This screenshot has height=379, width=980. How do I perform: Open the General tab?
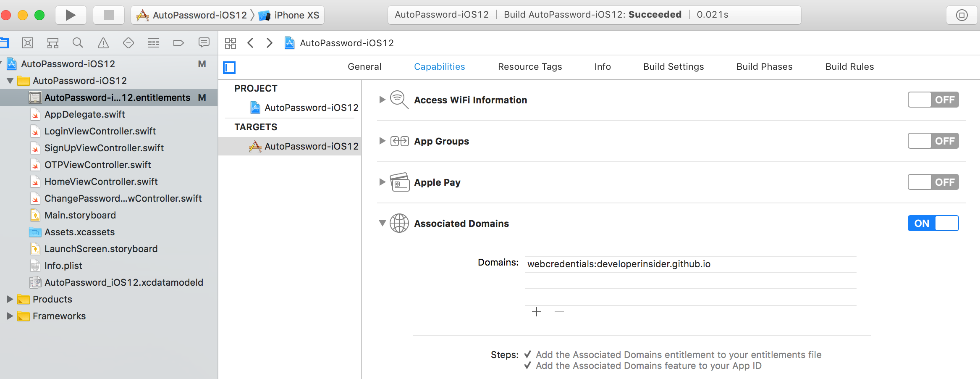click(364, 67)
